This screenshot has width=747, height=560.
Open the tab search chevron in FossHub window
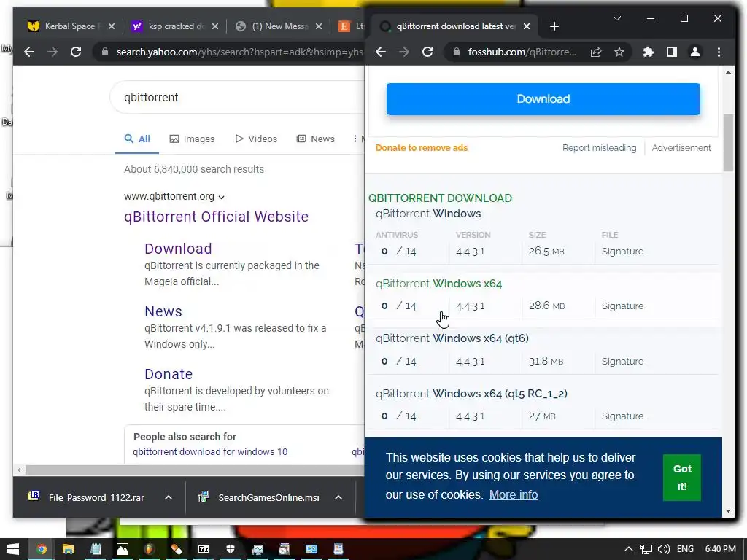tap(617, 18)
